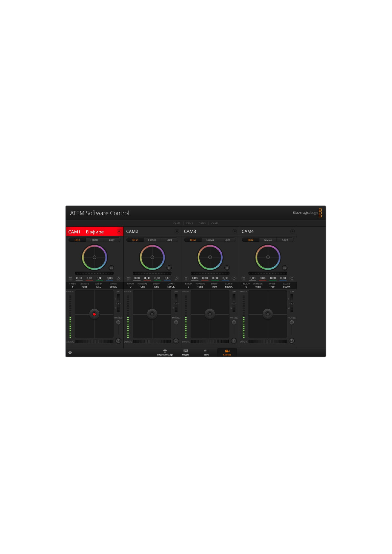
Task: Click the CAM2 color reset arrow icon
Action: coord(176,278)
